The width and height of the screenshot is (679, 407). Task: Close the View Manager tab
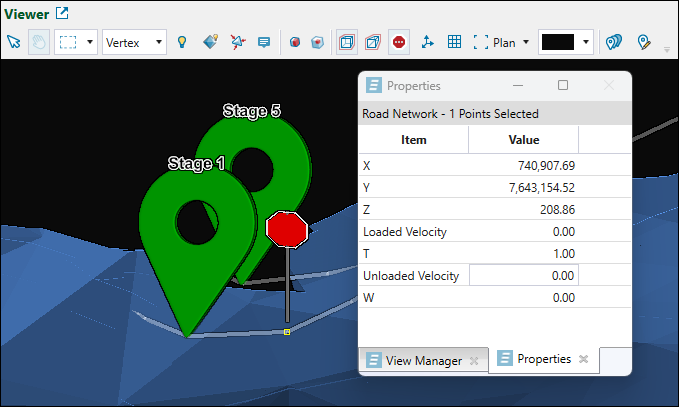pyautogui.click(x=474, y=360)
